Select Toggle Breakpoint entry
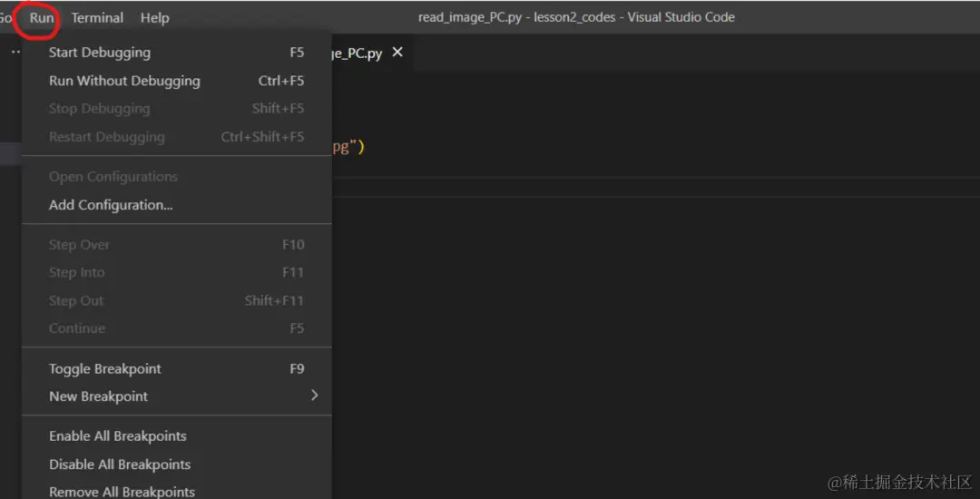The image size is (980, 499). (x=177, y=368)
